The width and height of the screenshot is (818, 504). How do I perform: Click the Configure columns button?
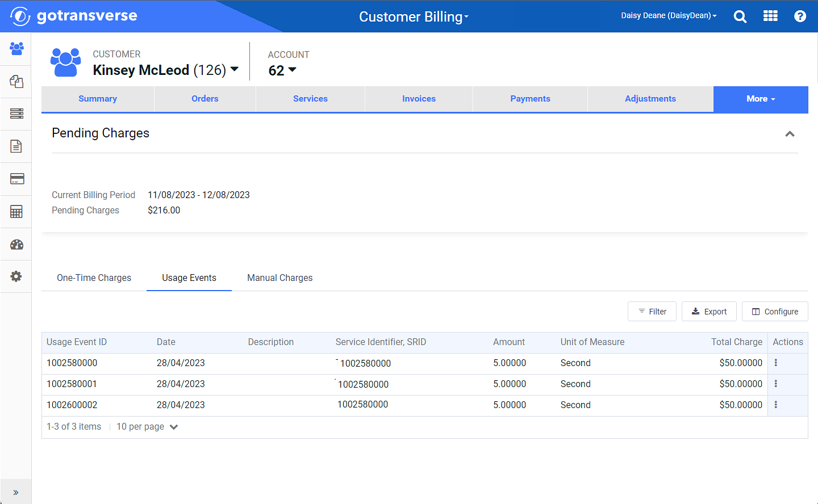[x=775, y=312]
